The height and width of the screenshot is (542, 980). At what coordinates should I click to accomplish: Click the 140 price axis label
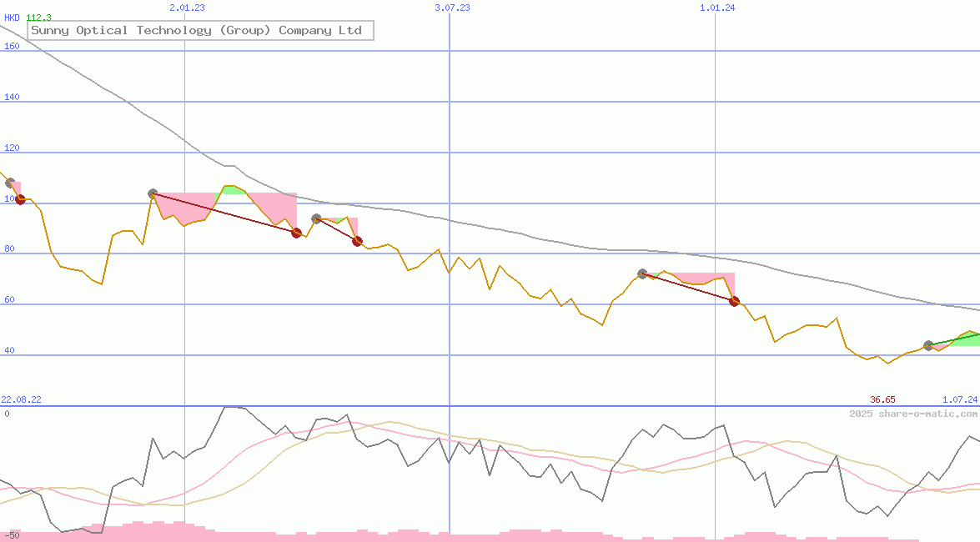coord(12,97)
